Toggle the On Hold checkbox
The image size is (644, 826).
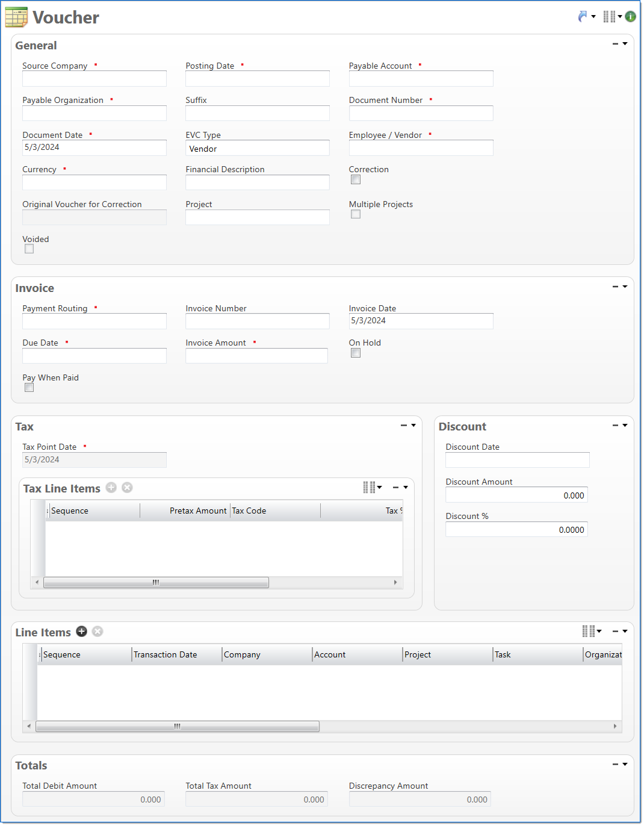356,353
